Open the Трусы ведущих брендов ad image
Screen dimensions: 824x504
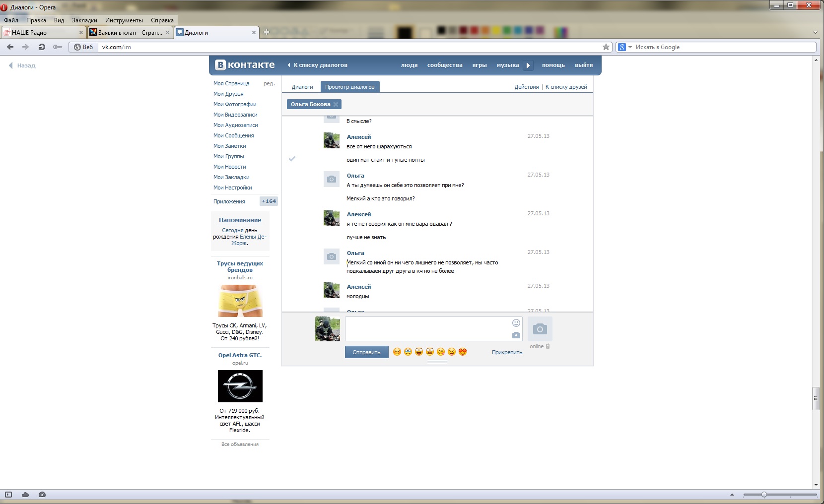(240, 301)
